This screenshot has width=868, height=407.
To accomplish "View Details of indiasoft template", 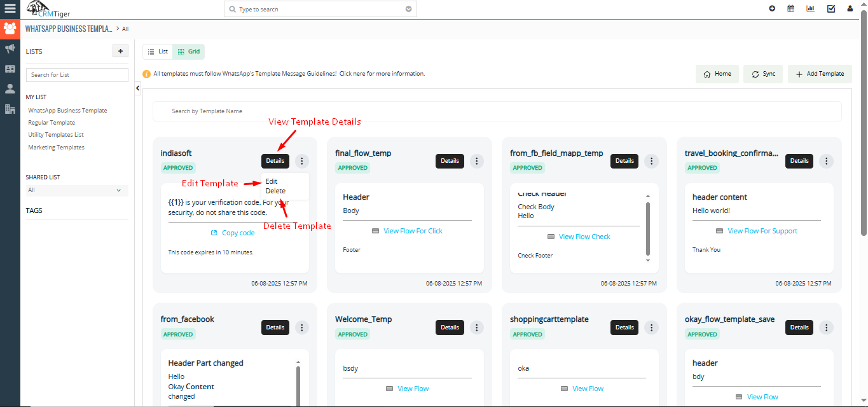I will pos(275,161).
